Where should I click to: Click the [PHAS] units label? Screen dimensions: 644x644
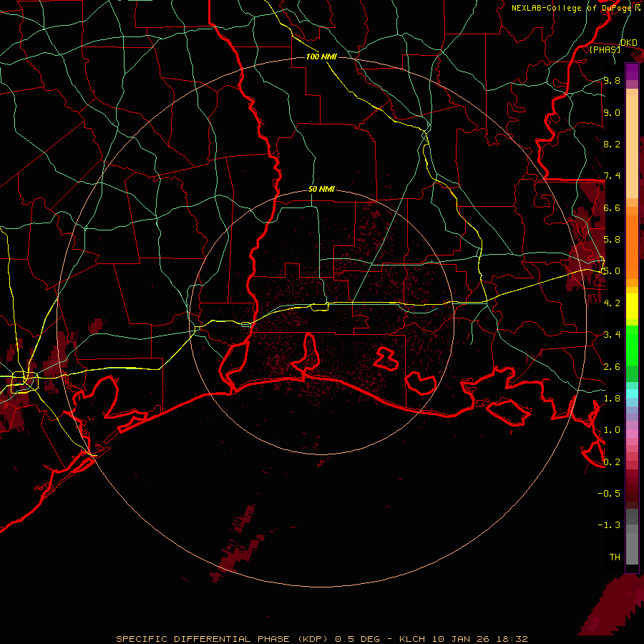pos(605,49)
